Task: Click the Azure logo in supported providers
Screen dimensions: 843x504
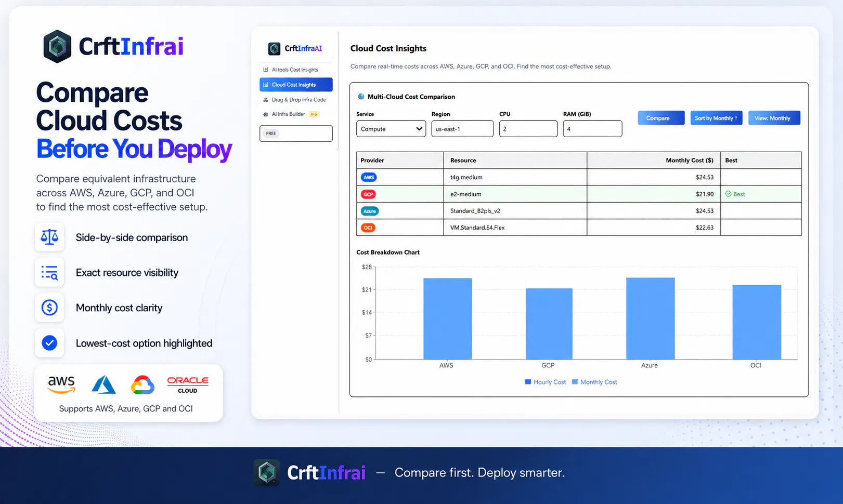Action: [x=103, y=384]
